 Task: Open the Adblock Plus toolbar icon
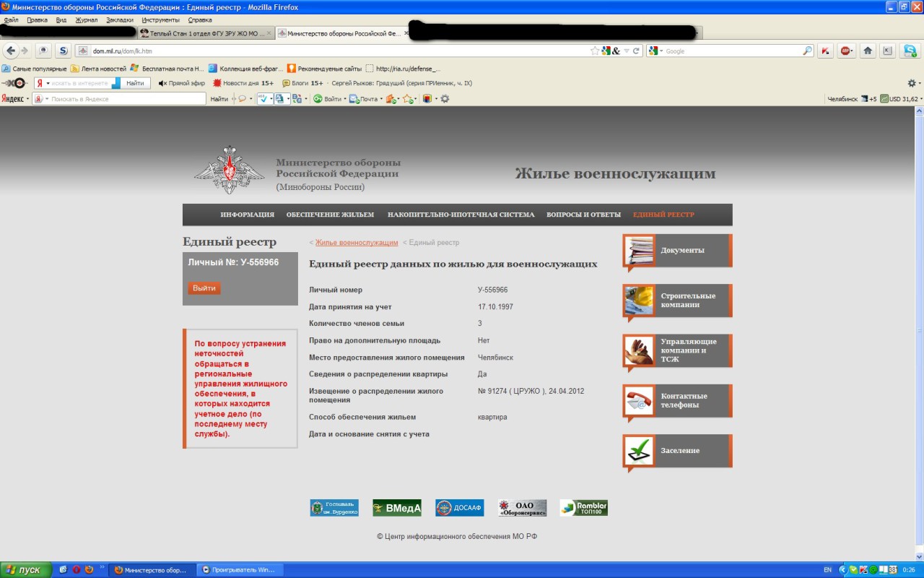(846, 51)
